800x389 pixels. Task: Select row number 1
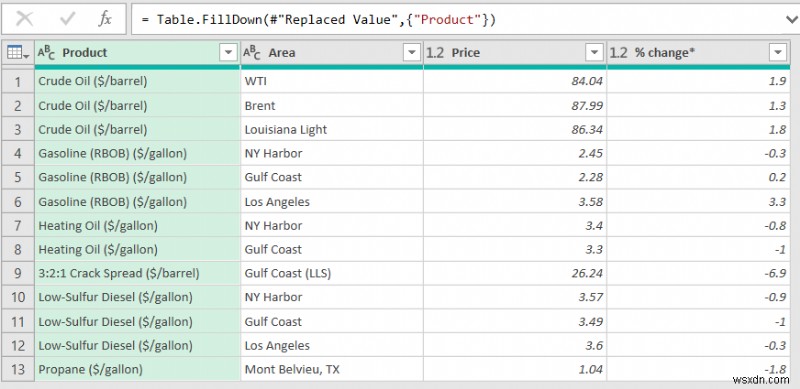18,81
